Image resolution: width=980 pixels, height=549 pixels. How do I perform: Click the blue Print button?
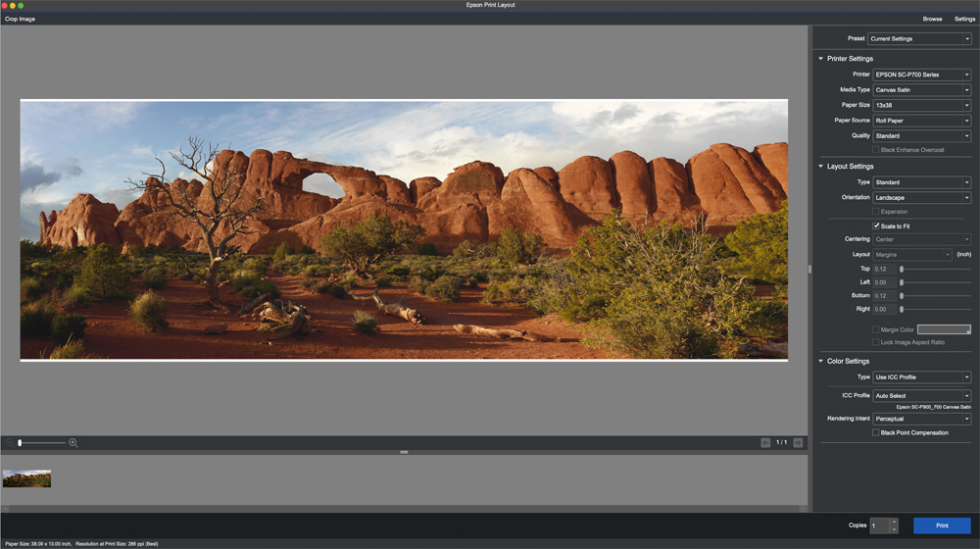tap(942, 525)
